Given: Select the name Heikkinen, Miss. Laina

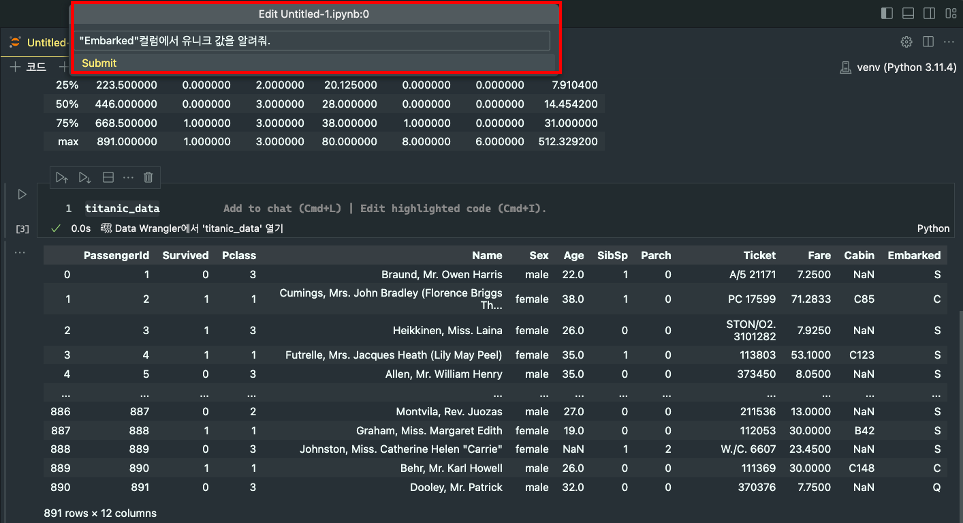Looking at the screenshot, I should [x=448, y=330].
